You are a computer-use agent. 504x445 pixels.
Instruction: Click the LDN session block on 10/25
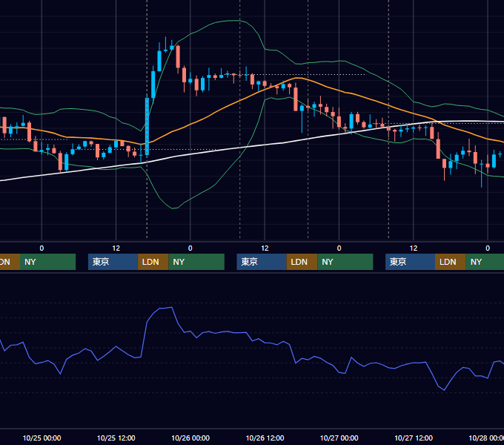153,262
